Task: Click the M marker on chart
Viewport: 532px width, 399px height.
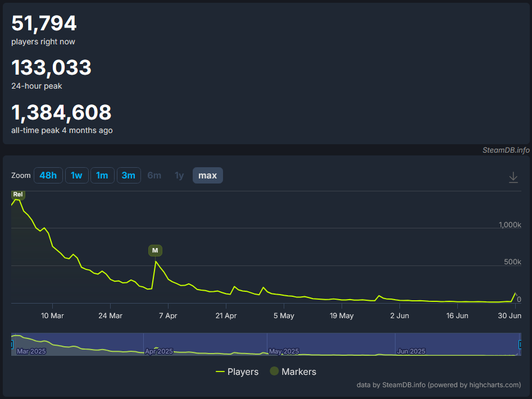Action: [x=155, y=250]
